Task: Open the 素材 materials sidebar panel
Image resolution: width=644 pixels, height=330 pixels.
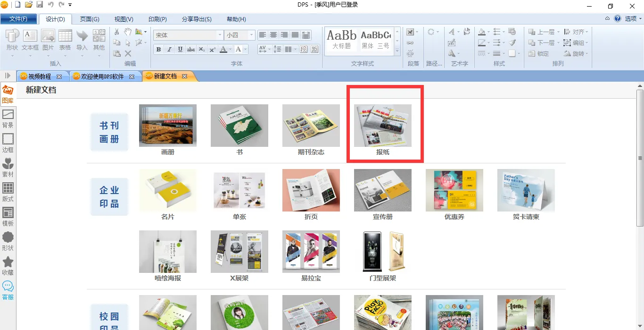Action: point(8,168)
